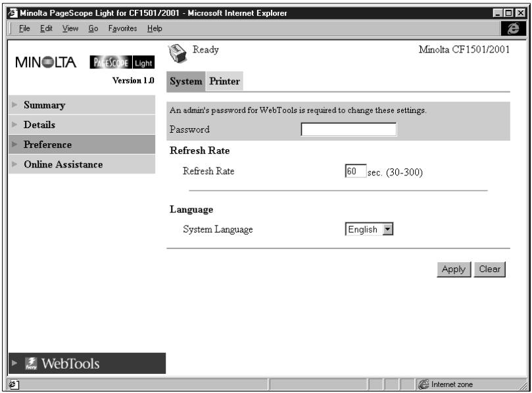Screen dimensions: 532x393
Task: Open the Favorites menu
Action: tap(122, 28)
